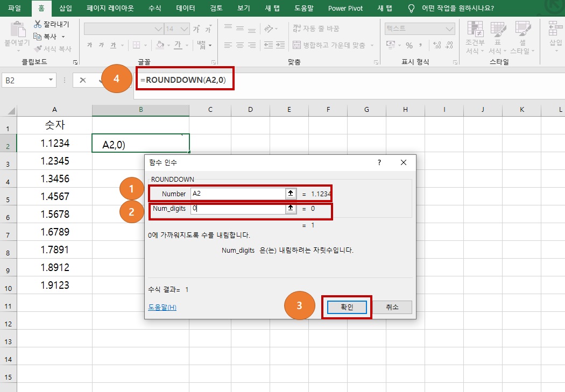Switch to the Formulas (수식) tab

[x=155, y=8]
